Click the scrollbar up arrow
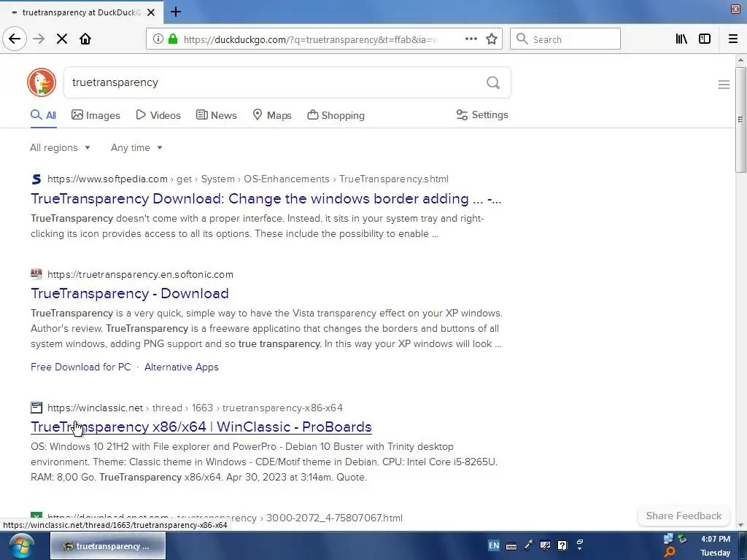The height and width of the screenshot is (560, 747). click(x=740, y=60)
